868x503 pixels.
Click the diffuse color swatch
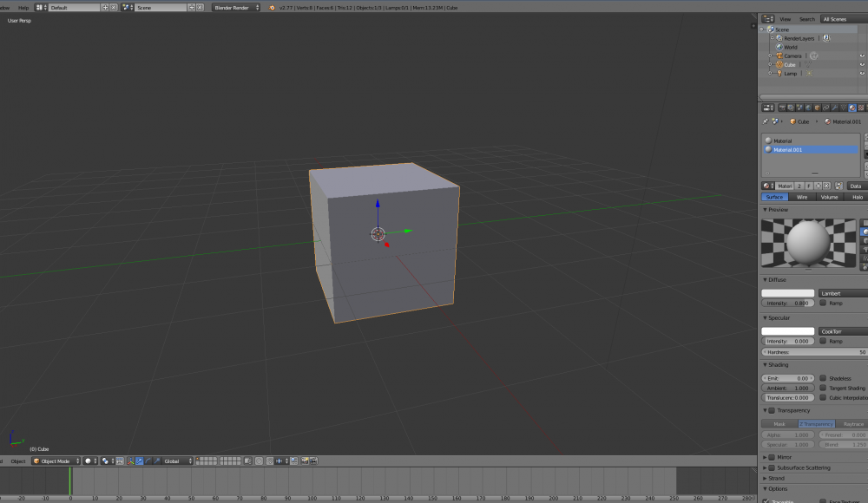tap(788, 293)
